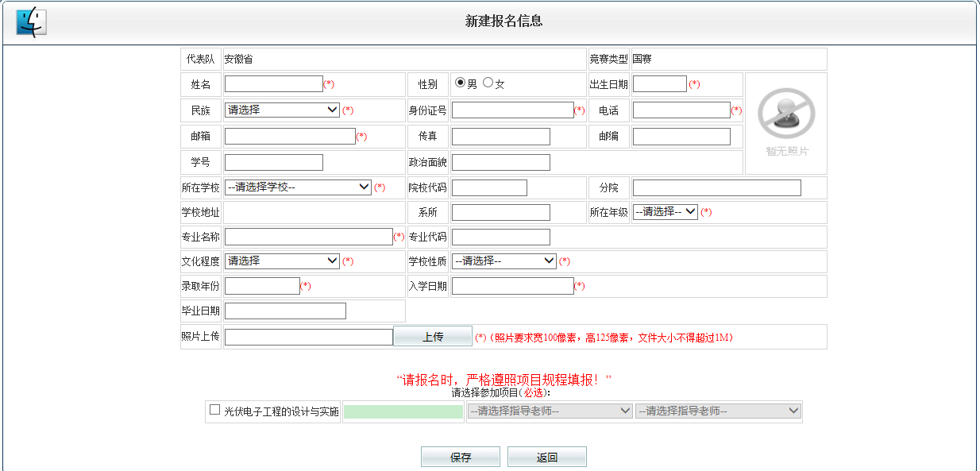Click the 暂无照片 photo placeholder icon

785,114
